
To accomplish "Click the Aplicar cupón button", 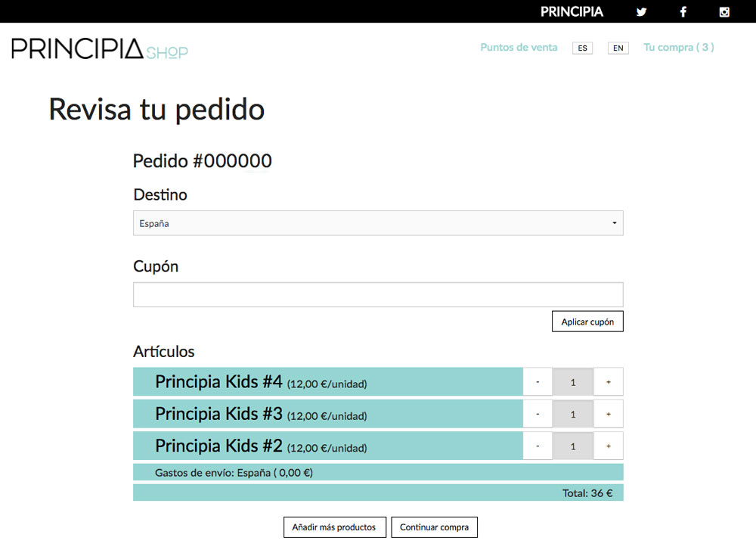I will [587, 322].
